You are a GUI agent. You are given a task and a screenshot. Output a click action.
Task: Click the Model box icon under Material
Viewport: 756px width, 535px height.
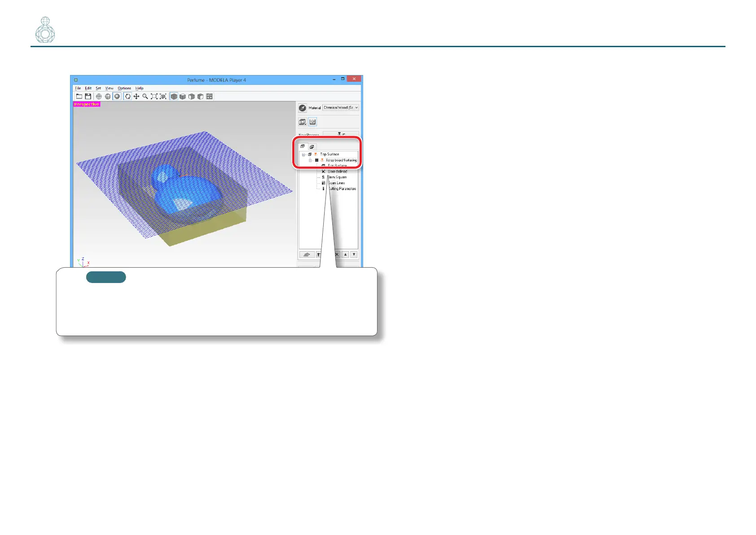pyautogui.click(x=303, y=122)
